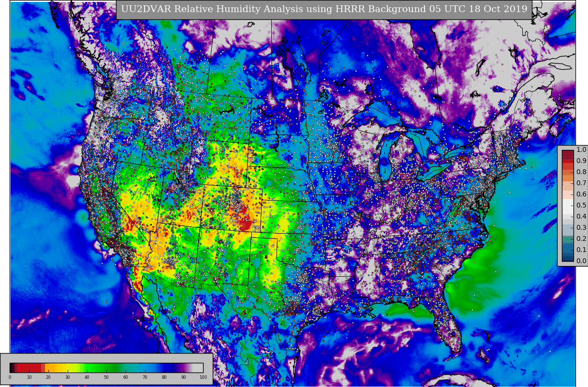The width and height of the screenshot is (588, 387).
Task: Click the '70' tick label on humidity colorbar
Action: tap(145, 377)
